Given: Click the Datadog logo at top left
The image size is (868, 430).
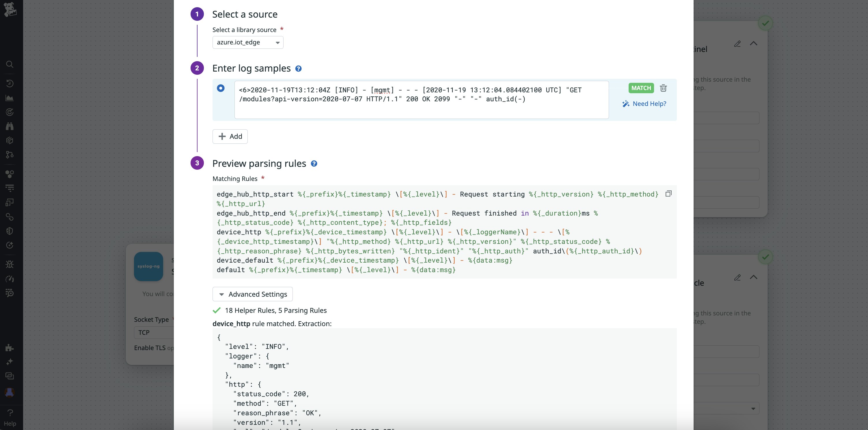Looking at the screenshot, I should [10, 10].
